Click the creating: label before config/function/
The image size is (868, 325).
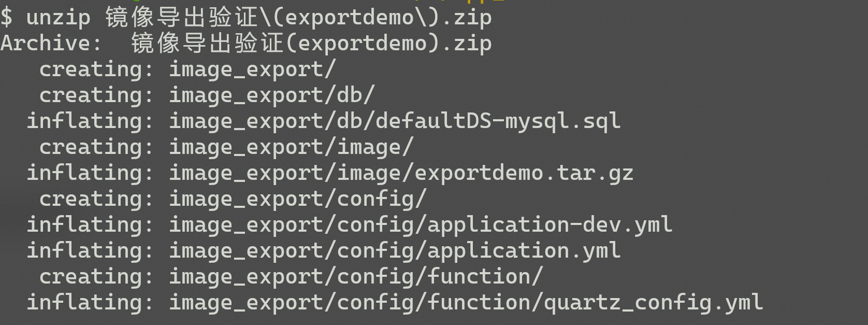96,277
